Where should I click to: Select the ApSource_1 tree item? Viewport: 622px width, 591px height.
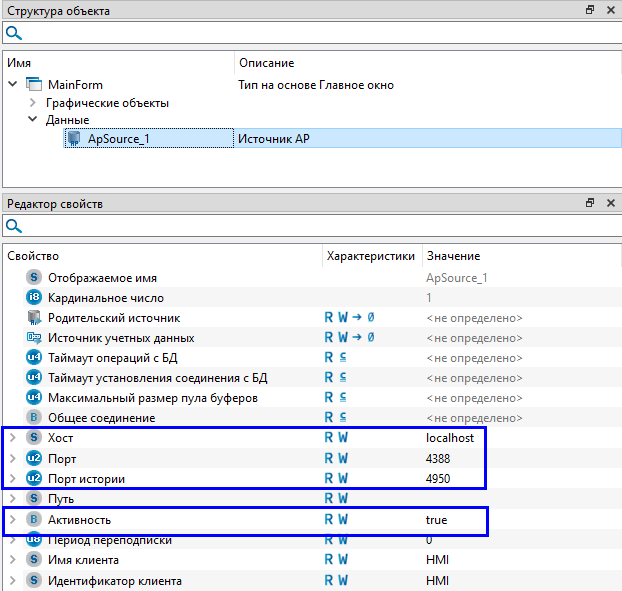click(x=118, y=138)
